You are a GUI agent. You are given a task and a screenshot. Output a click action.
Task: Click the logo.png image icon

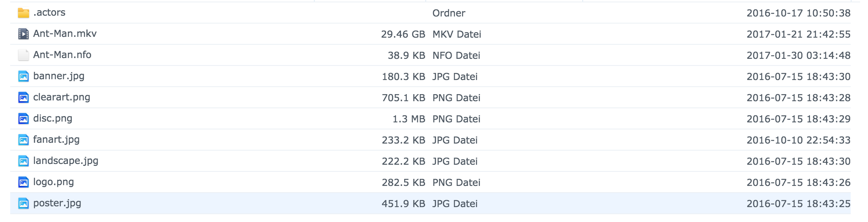(24, 182)
